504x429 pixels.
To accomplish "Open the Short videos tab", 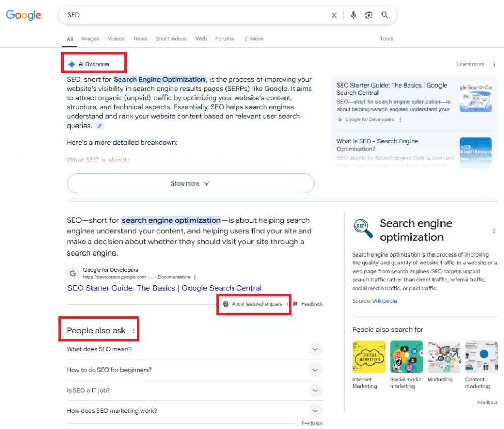I will pos(171,39).
